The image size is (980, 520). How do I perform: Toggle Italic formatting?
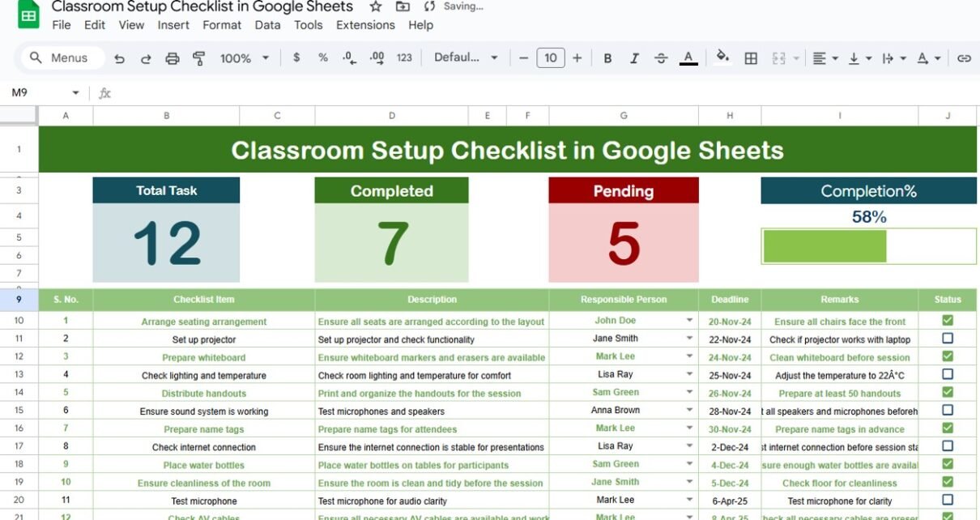[x=634, y=58]
